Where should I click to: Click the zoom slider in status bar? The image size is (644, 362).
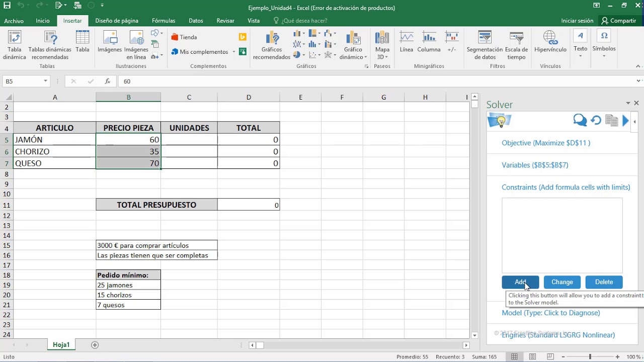click(590, 357)
